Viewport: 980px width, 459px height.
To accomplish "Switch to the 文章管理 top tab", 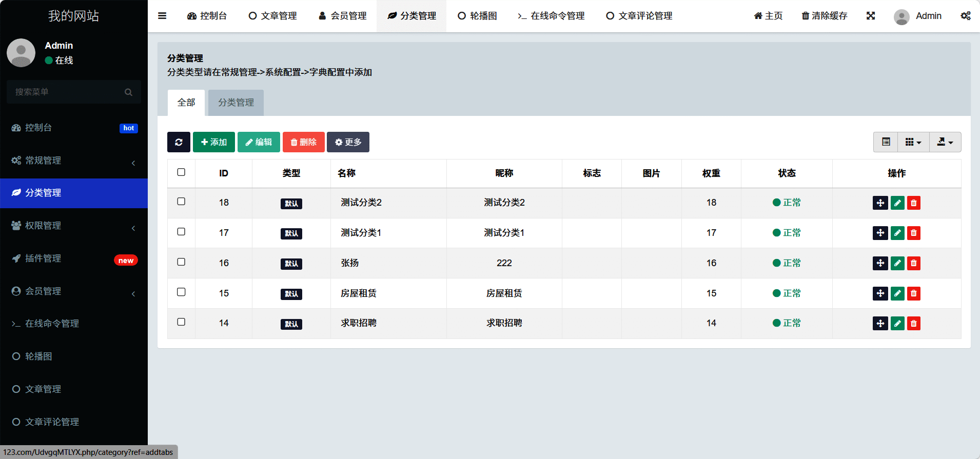I will click(x=272, y=16).
